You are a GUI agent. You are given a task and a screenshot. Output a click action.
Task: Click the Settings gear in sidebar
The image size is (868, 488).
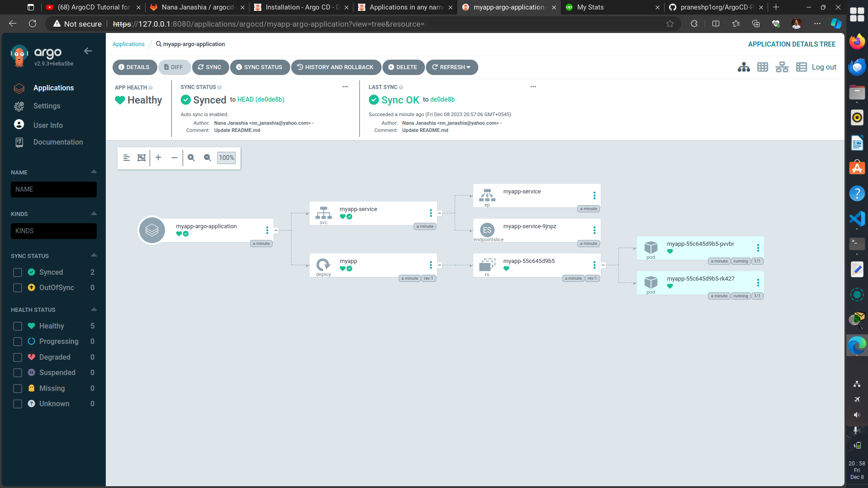(19, 106)
